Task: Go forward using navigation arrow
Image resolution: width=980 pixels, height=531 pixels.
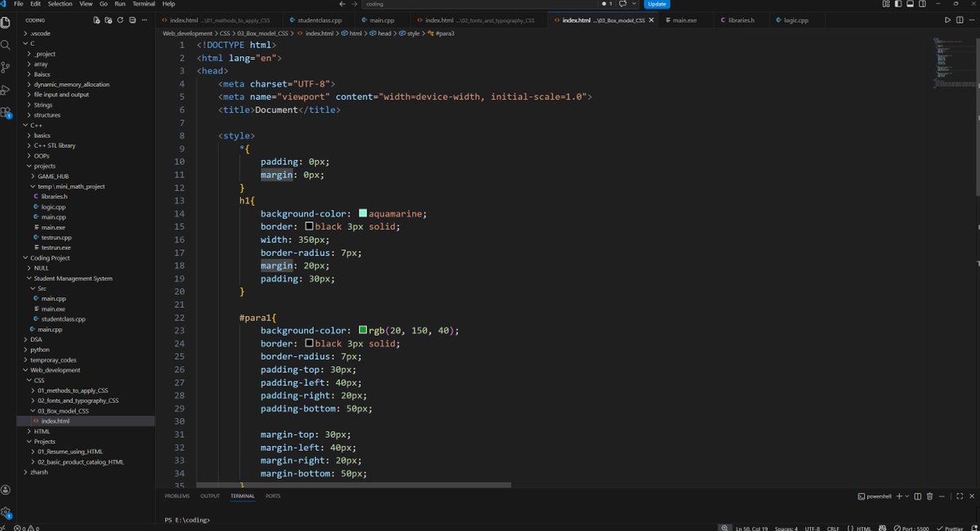Action: pos(354,4)
